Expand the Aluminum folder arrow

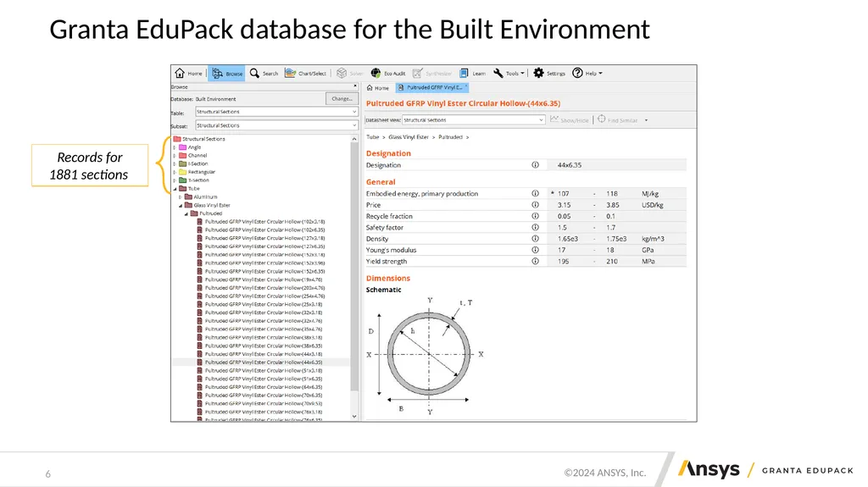click(181, 197)
